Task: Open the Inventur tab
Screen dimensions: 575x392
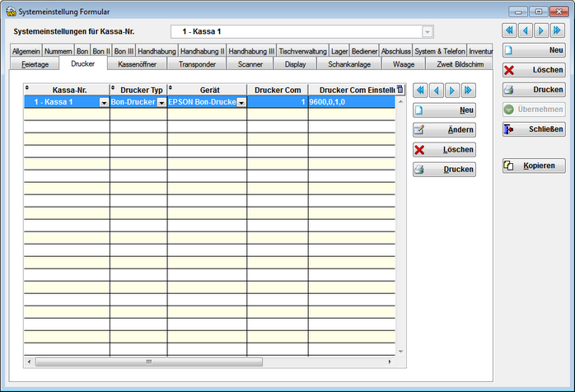Action: click(480, 51)
